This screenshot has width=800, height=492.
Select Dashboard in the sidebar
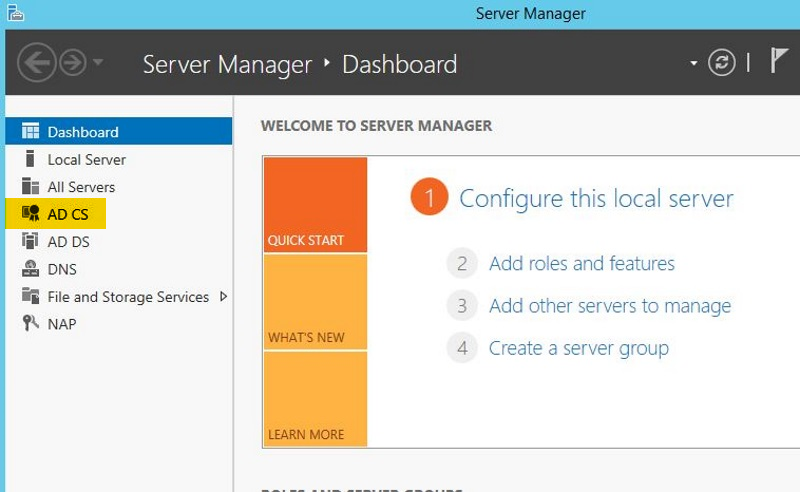coord(83,132)
